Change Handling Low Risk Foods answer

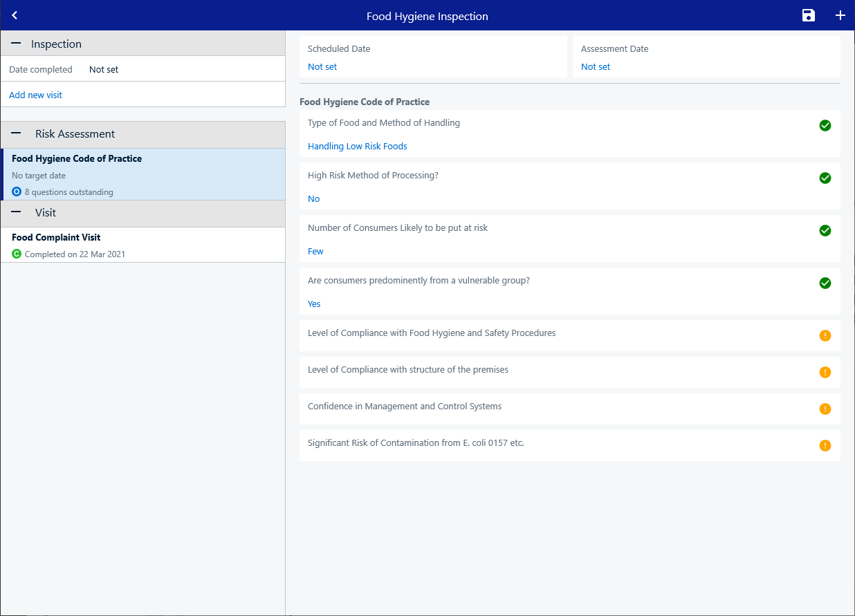point(358,147)
